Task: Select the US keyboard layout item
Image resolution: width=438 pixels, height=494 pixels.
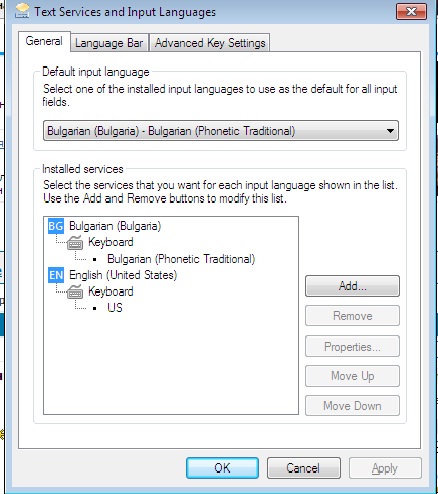Action: [x=115, y=307]
